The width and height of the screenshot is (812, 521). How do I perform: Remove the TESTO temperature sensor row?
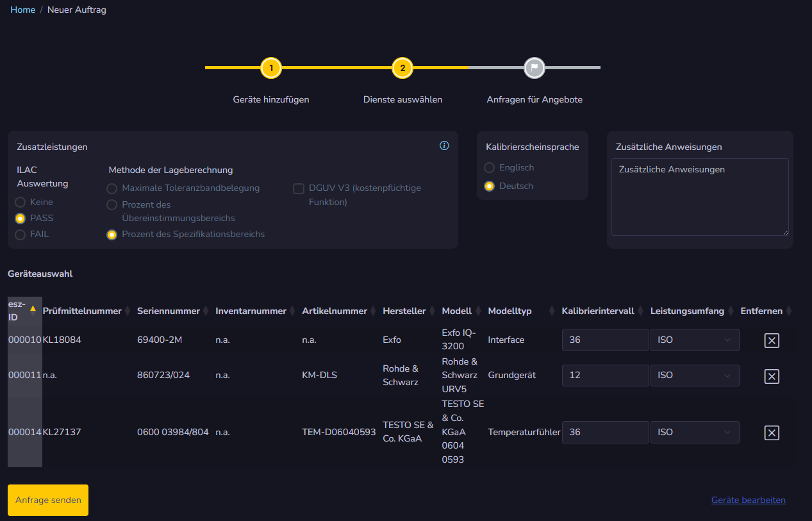click(x=772, y=433)
